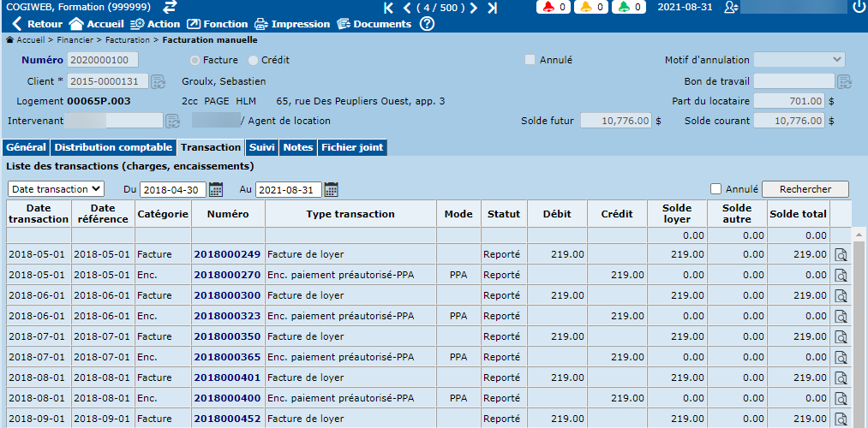Open the Bon de travail lookup icon
Screen dimensions: 868x428
tap(844, 82)
